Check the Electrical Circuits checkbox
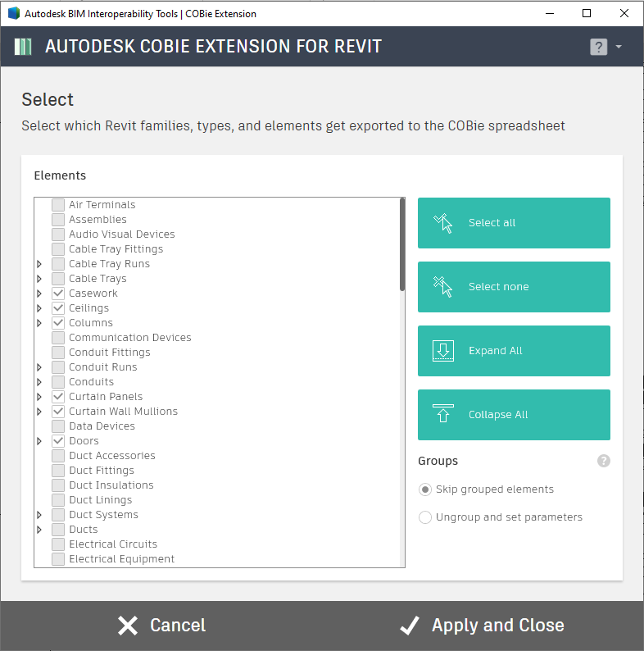Viewport: 644px width, 651px height. pos(58,544)
